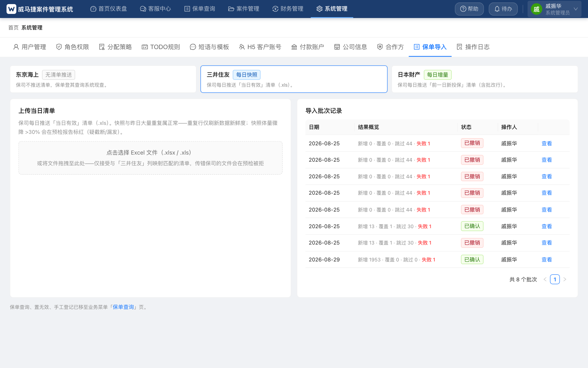Select the 三井住友 insurer card
588x368 pixels.
pos(294,79)
